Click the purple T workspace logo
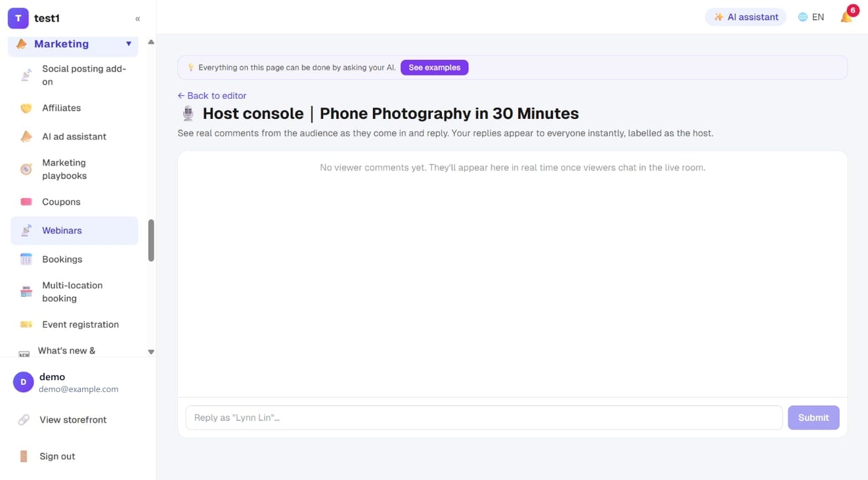This screenshot has height=480, width=868. [18, 18]
